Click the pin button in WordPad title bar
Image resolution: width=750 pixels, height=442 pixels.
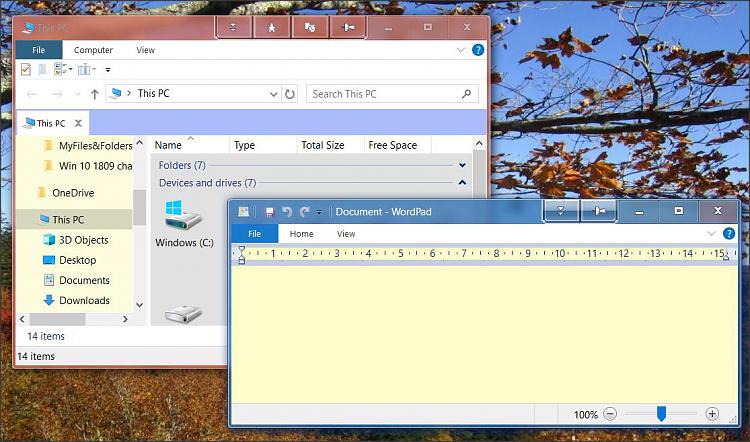[599, 211]
